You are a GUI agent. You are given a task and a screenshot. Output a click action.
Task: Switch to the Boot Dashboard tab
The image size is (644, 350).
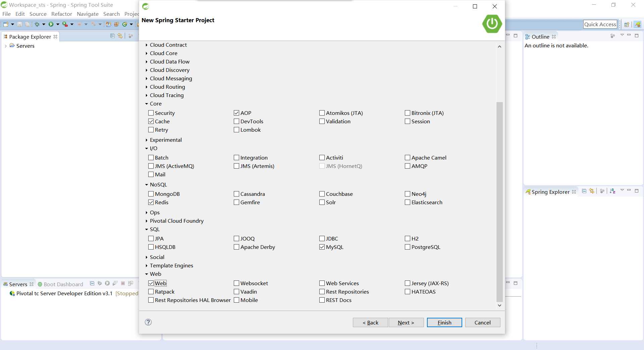pyautogui.click(x=60, y=284)
